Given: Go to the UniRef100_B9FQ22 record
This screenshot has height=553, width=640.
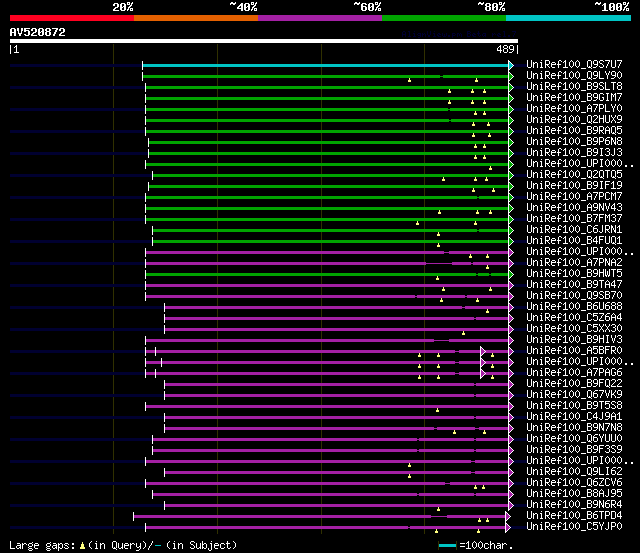Looking at the screenshot, I should tap(574, 384).
